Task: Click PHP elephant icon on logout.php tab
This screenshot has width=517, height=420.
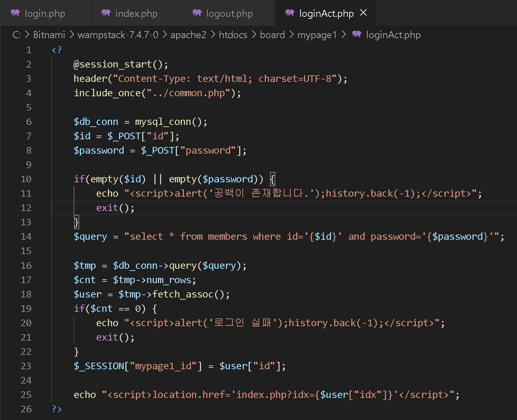Action: point(197,13)
